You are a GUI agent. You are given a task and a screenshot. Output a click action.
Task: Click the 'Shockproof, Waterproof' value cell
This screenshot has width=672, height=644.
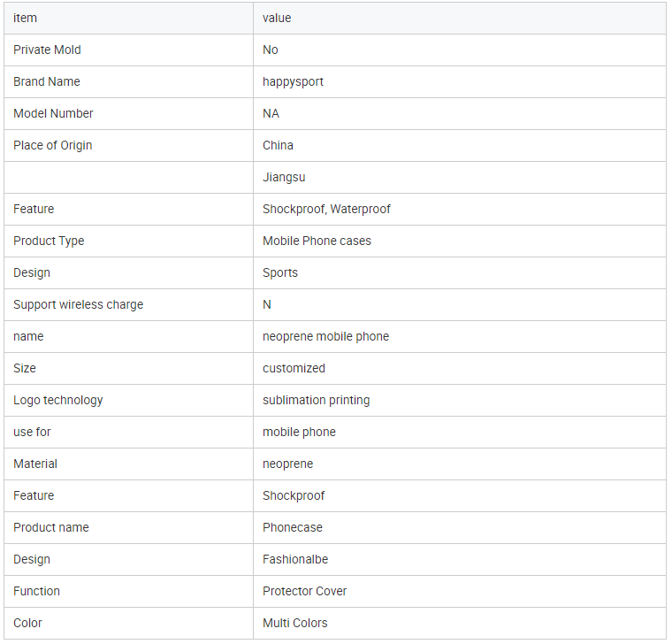point(326,209)
